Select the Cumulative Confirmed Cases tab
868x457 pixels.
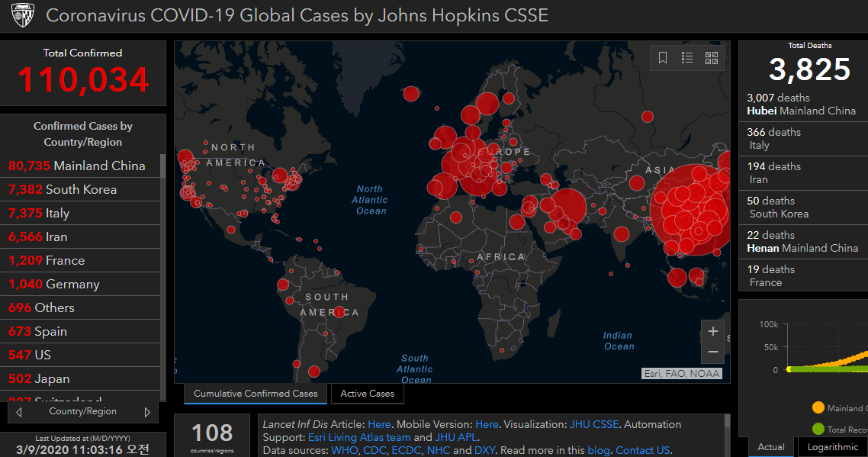[x=256, y=394]
